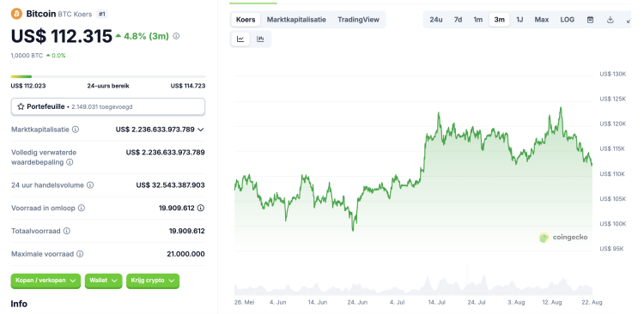Switch to TradingView tab
644x314 pixels.
(359, 19)
